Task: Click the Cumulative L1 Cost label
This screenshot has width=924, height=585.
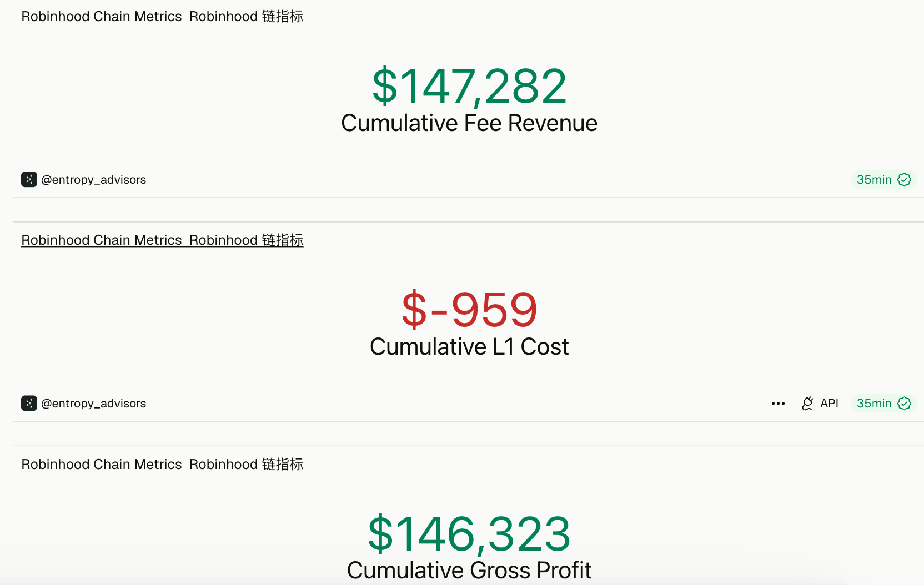Action: (x=469, y=347)
